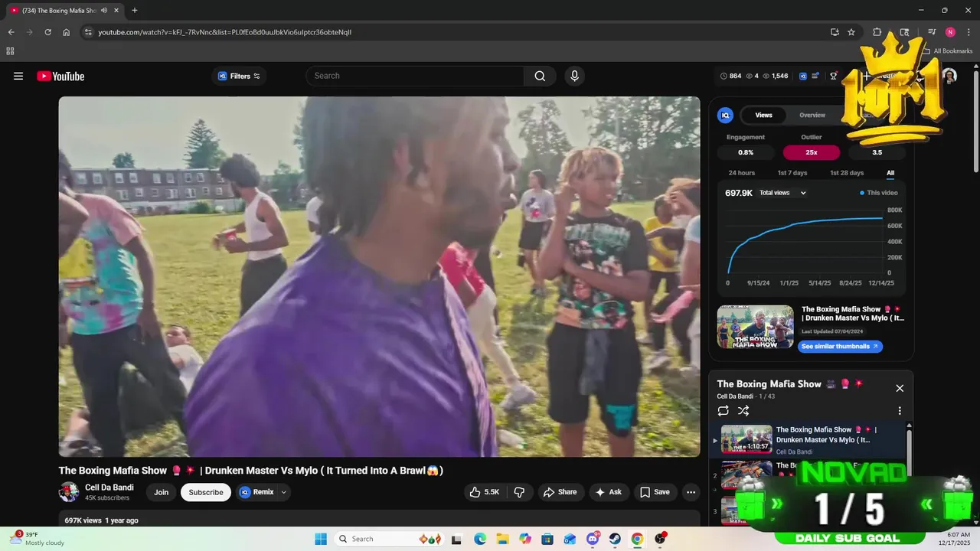Bookmark this page with star icon
980x551 pixels.
click(x=851, y=32)
